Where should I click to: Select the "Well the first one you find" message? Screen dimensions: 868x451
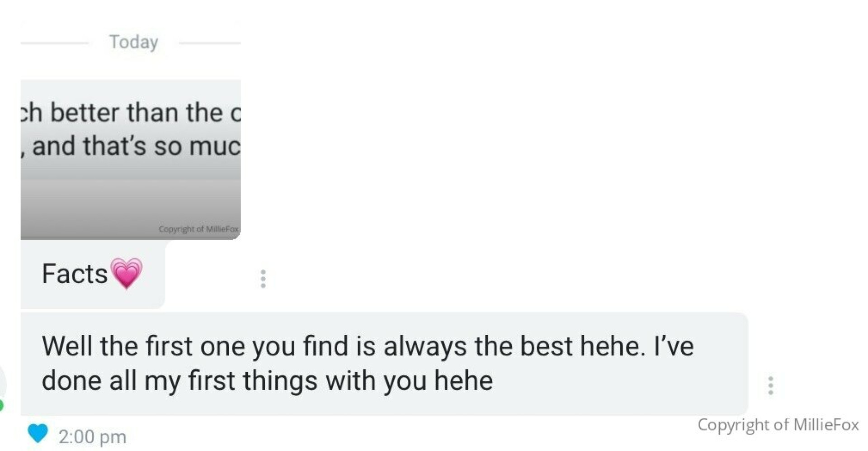coord(384,364)
